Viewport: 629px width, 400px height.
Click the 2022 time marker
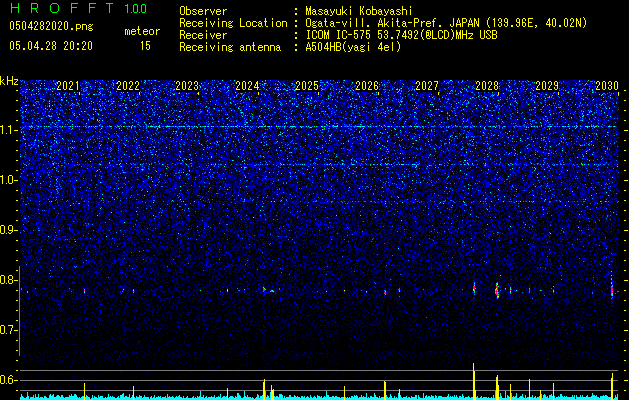(128, 86)
